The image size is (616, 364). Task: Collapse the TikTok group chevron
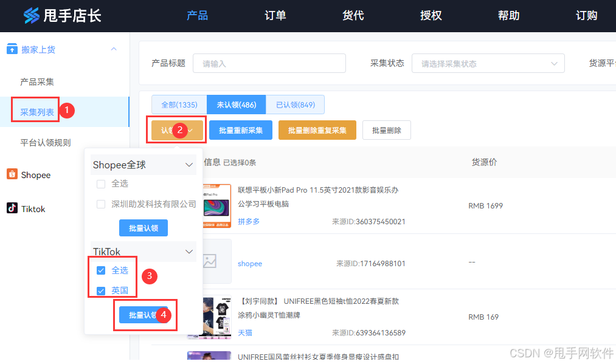coord(189,252)
